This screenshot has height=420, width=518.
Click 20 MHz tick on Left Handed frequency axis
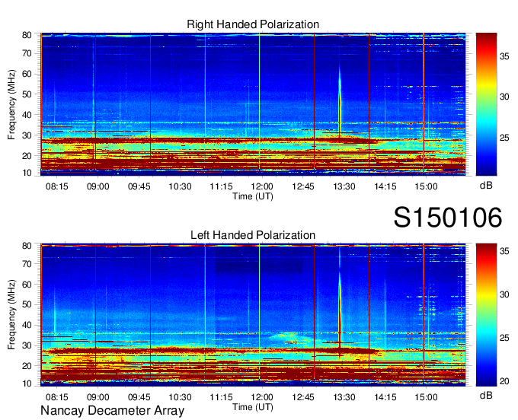click(x=27, y=365)
